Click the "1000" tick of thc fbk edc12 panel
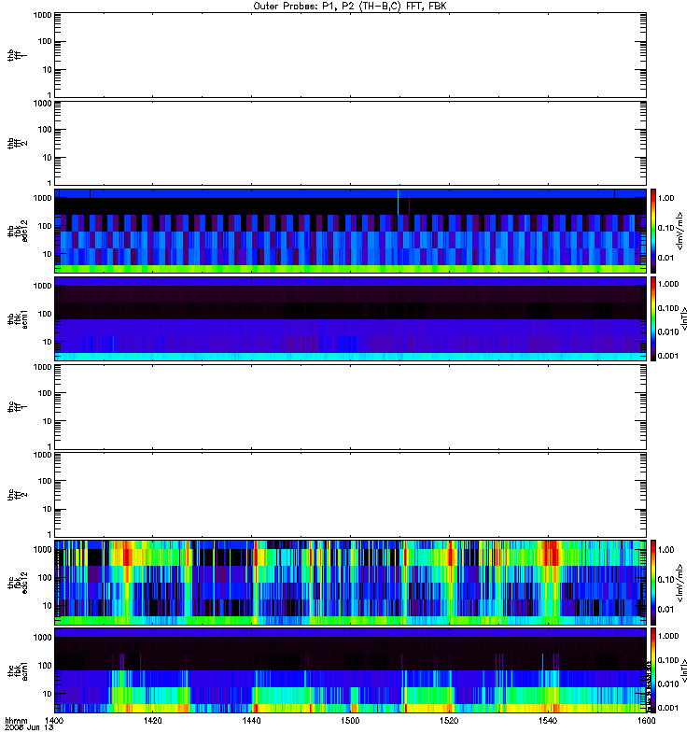This screenshot has height=747, width=700. pyautogui.click(x=42, y=549)
